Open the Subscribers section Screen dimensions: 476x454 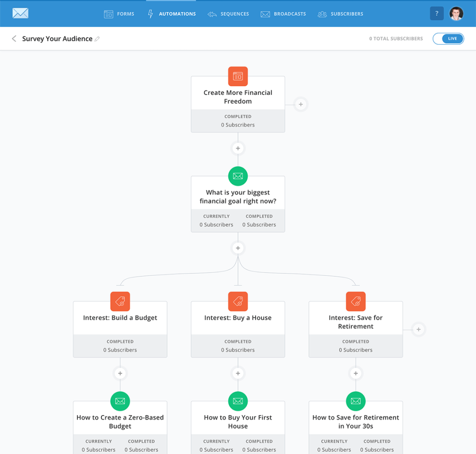pyautogui.click(x=340, y=13)
